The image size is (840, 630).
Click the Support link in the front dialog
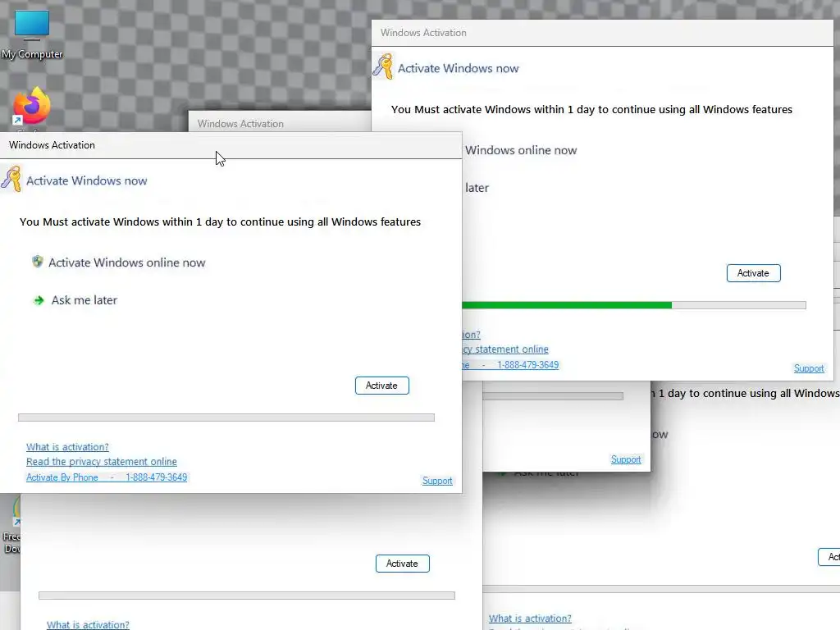tap(437, 481)
